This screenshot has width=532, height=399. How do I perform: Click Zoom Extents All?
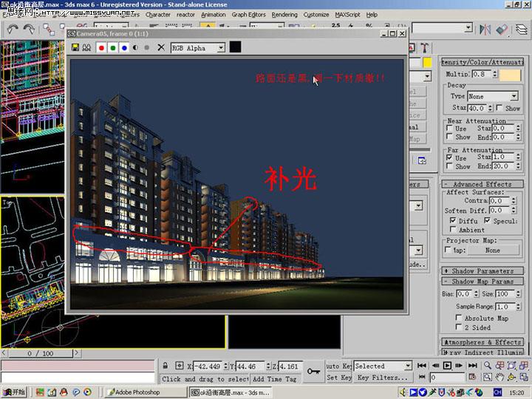tap(524, 366)
